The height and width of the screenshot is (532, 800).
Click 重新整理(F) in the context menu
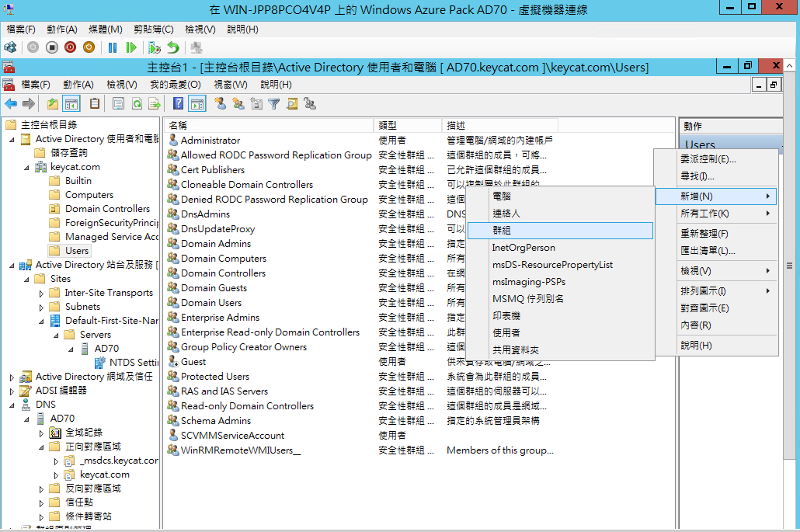coord(716,234)
